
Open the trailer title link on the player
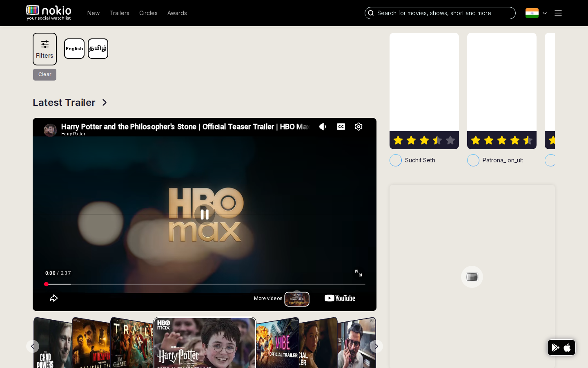tap(185, 127)
